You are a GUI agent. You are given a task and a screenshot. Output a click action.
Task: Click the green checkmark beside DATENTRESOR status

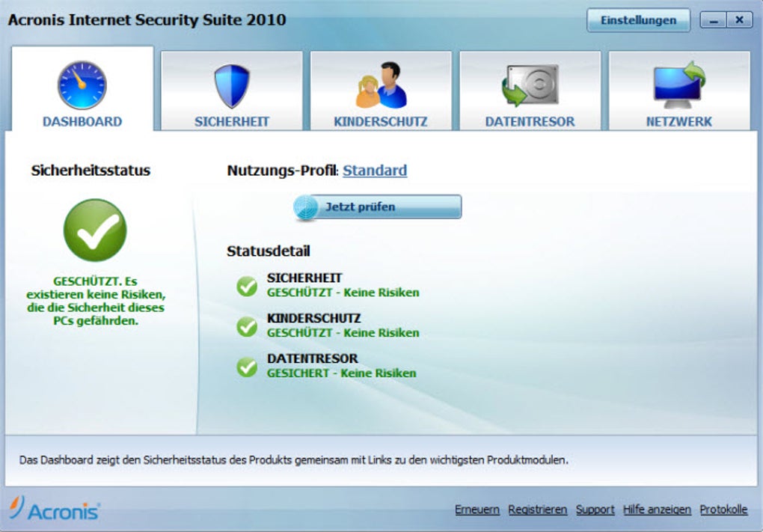[x=247, y=367]
